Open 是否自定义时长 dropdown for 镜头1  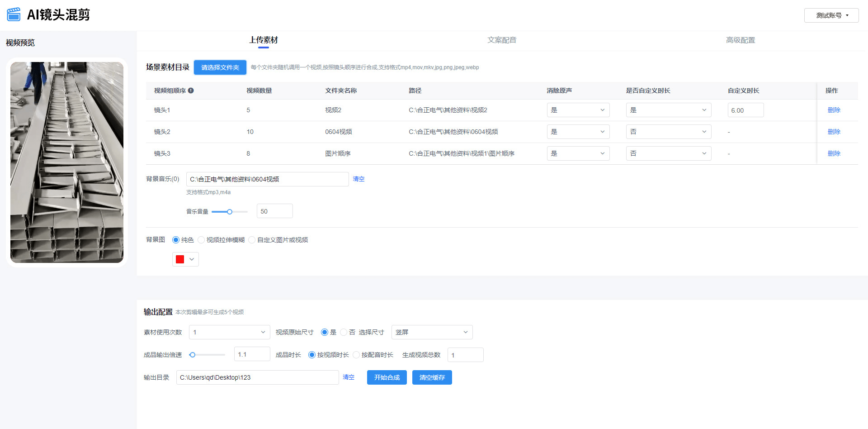pos(669,110)
